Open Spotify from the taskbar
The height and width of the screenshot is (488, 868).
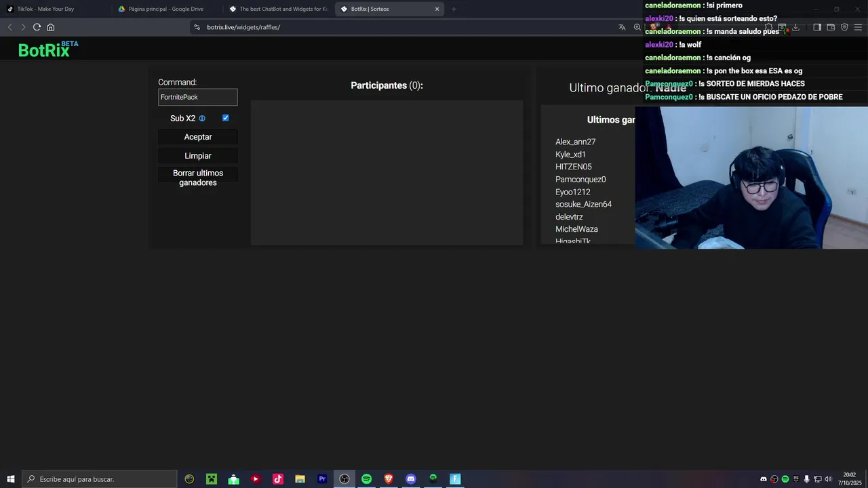pyautogui.click(x=367, y=479)
